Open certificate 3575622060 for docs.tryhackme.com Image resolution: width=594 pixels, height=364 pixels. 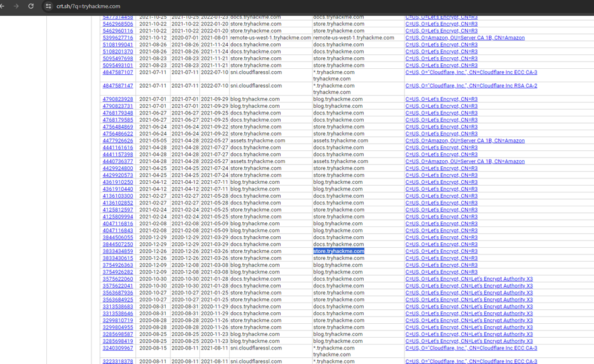(118, 279)
